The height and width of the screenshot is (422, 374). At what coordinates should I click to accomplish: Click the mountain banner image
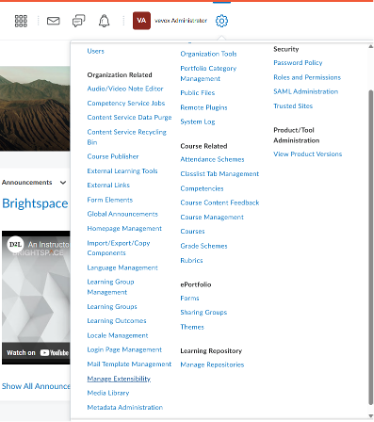35,109
